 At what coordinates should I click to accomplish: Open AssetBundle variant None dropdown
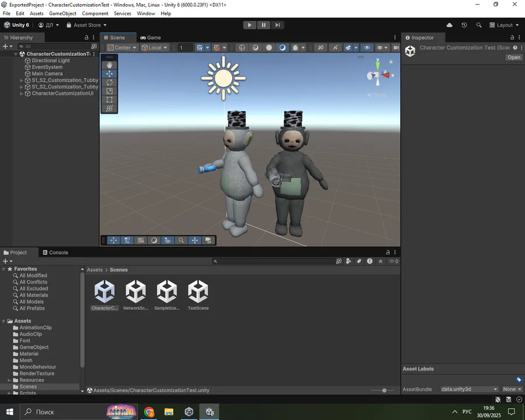pyautogui.click(x=512, y=389)
